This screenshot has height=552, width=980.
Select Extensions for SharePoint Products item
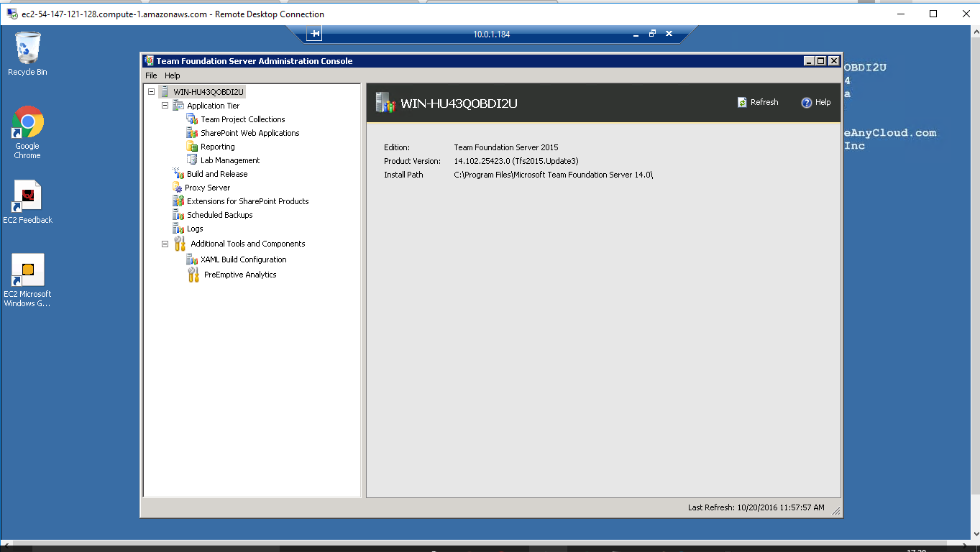coord(247,201)
